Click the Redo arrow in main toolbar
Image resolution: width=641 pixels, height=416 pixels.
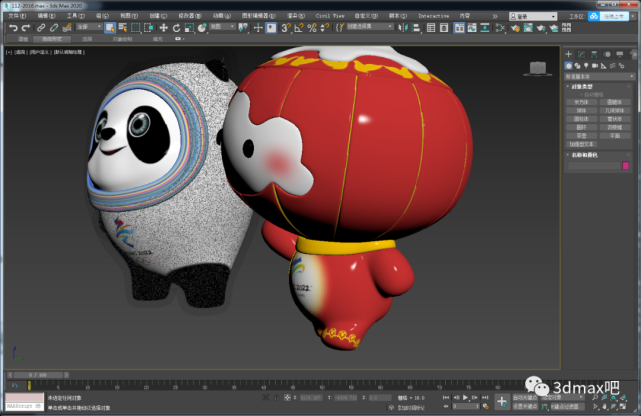pyautogui.click(x=26, y=28)
